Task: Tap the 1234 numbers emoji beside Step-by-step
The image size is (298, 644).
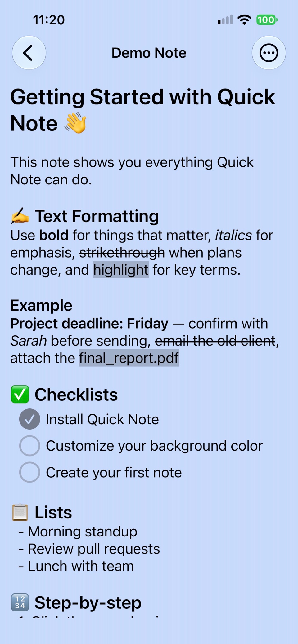Action: (20, 602)
